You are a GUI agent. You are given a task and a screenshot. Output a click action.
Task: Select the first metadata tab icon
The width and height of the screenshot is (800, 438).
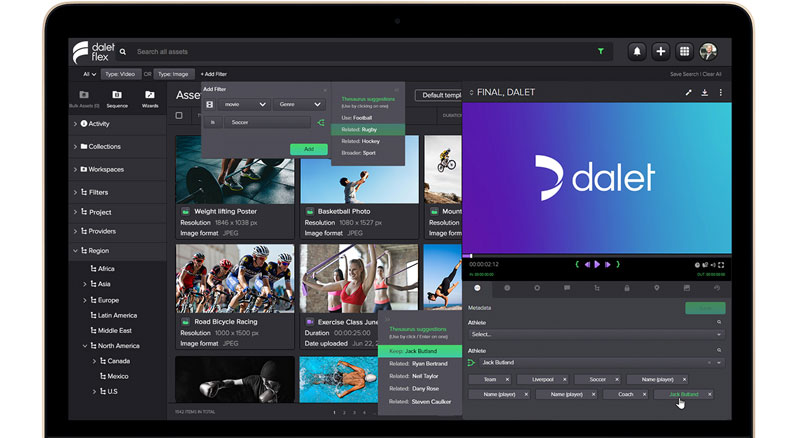[x=477, y=288]
